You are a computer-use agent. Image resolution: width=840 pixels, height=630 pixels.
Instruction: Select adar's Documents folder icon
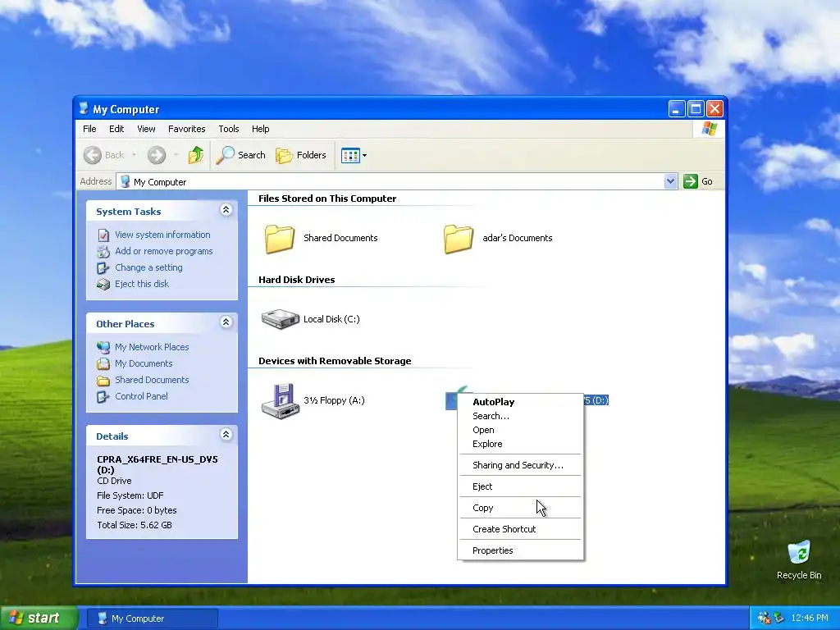click(459, 239)
